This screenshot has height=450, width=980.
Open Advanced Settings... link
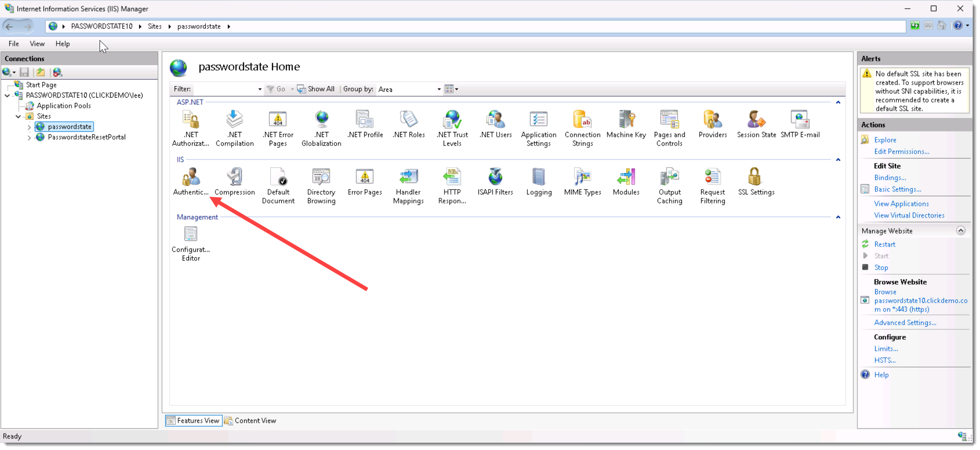[x=905, y=322]
